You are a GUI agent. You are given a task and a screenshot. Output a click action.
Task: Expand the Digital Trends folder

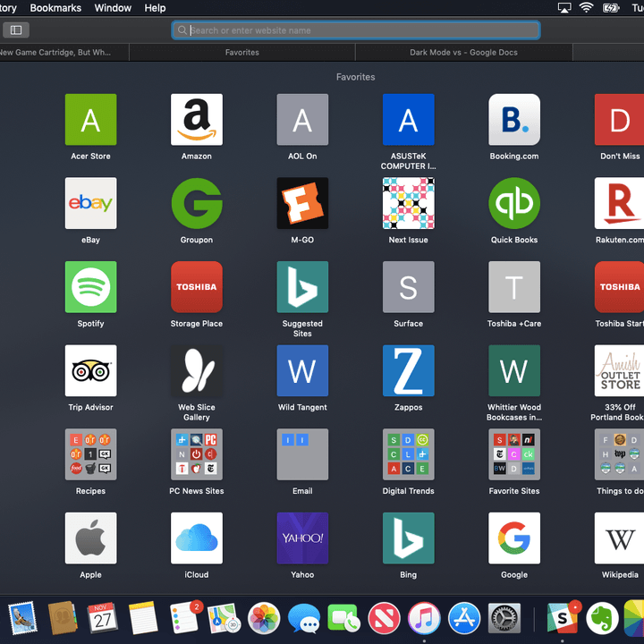coord(408,454)
